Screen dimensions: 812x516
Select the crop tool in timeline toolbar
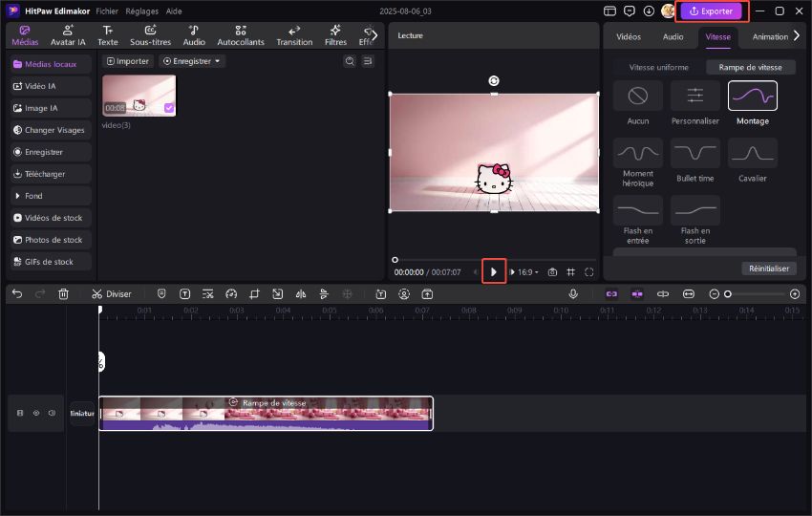[x=254, y=293]
